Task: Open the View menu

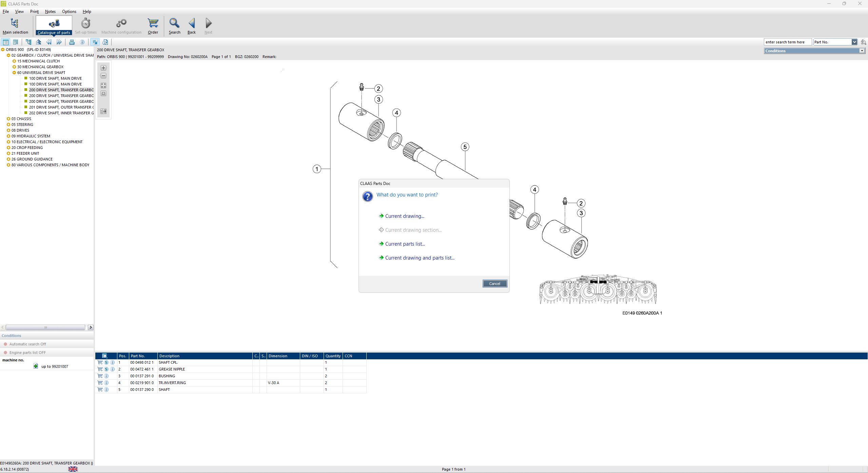Action: click(x=19, y=12)
